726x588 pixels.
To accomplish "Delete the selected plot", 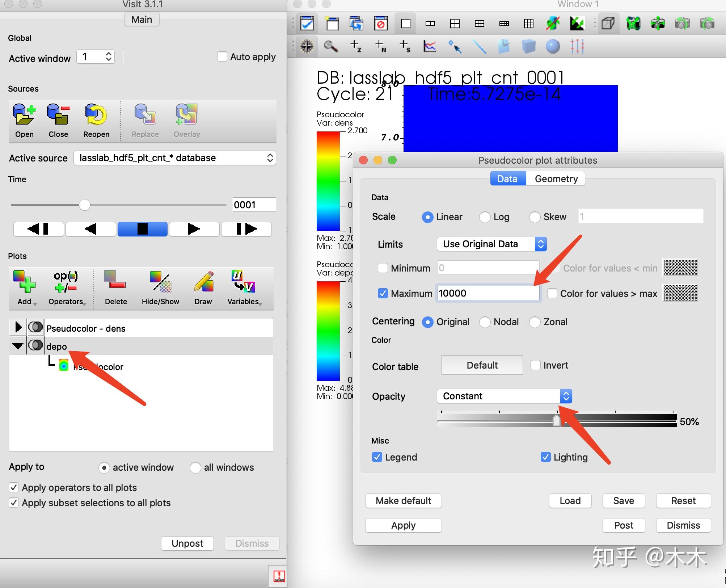I will 116,288.
